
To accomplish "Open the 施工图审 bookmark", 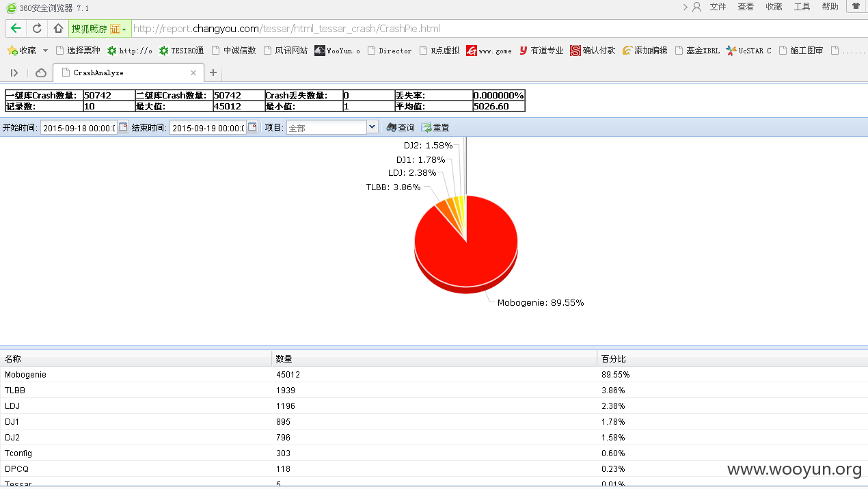I will click(x=801, y=51).
